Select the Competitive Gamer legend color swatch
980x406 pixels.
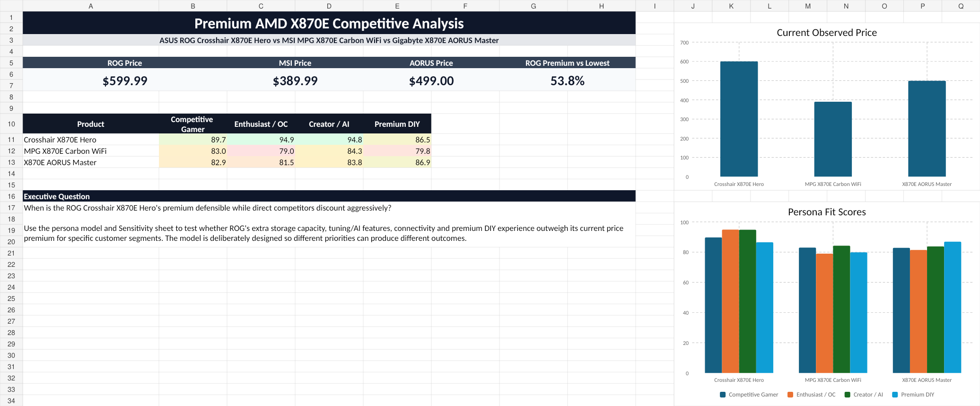click(723, 395)
